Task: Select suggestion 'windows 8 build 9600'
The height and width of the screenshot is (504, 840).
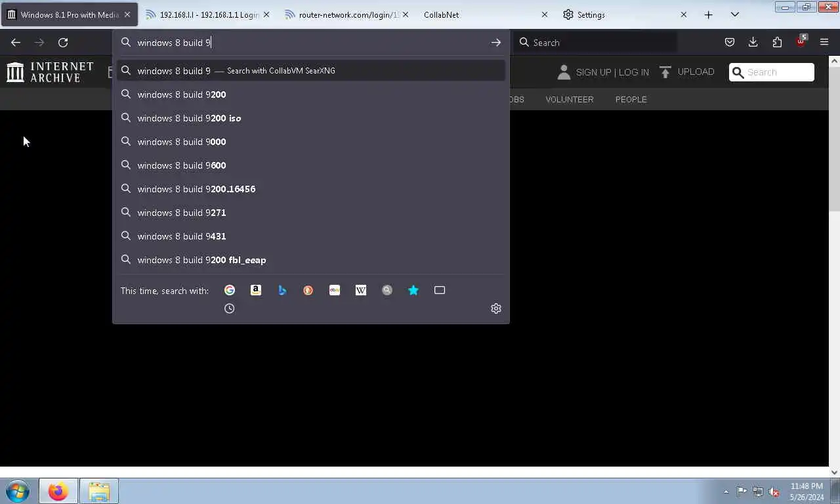Action: (x=311, y=165)
